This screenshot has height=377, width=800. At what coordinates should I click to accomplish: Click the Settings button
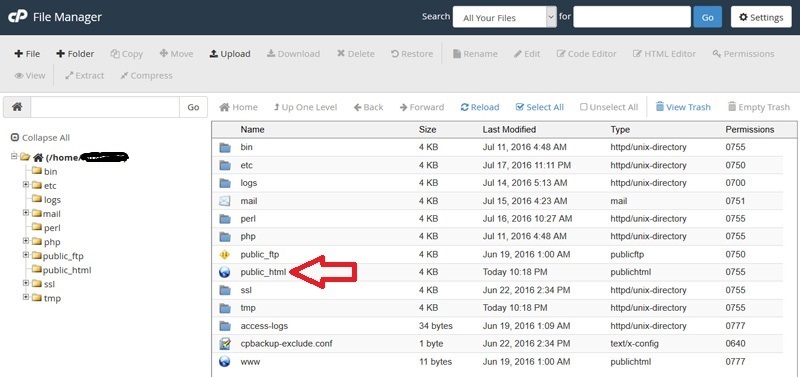(x=761, y=17)
